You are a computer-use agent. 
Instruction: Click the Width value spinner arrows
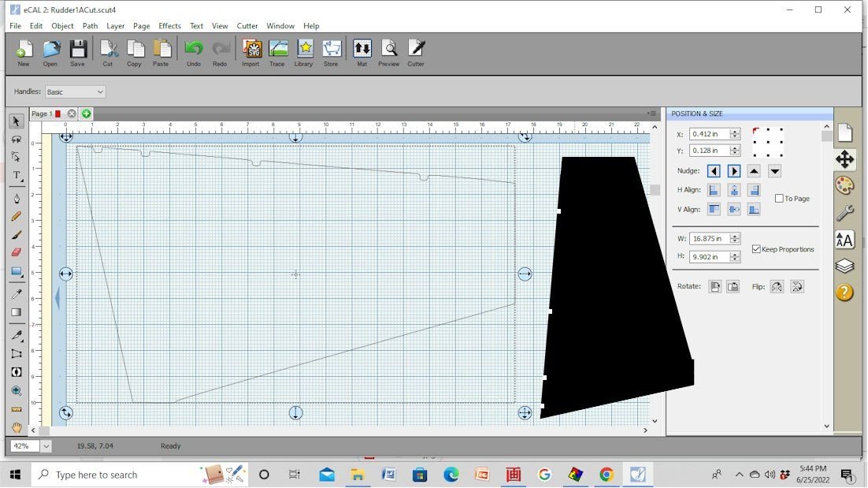click(x=735, y=239)
